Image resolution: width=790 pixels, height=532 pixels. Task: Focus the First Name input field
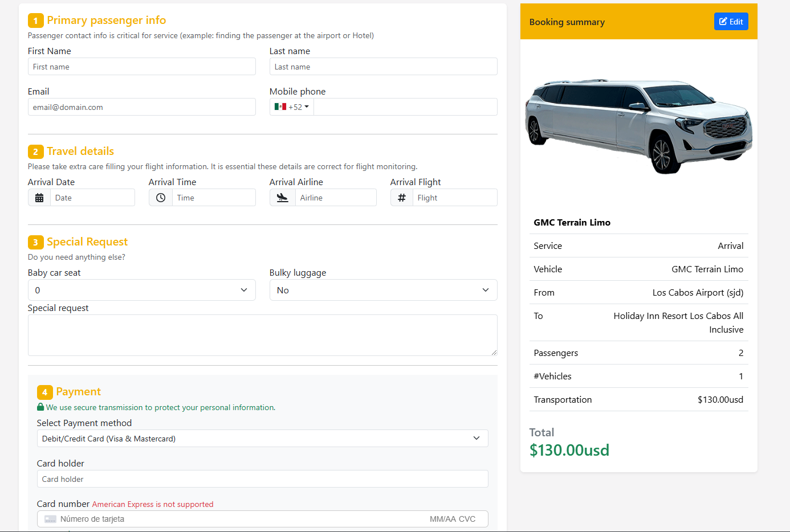[x=141, y=67]
